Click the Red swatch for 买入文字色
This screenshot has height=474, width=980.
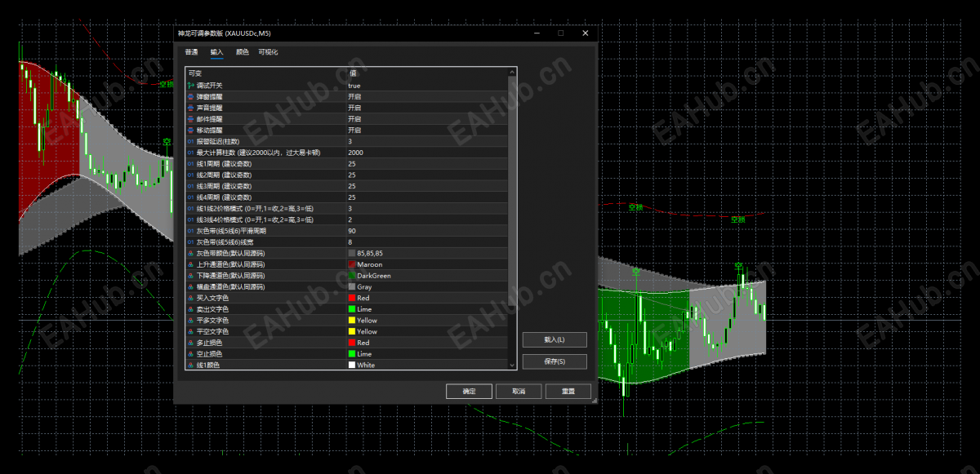(x=352, y=299)
